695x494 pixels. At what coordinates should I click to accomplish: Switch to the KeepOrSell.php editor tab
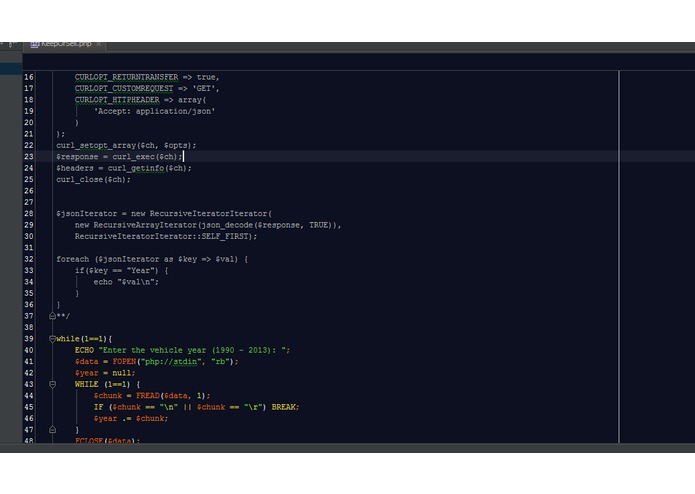click(66, 44)
